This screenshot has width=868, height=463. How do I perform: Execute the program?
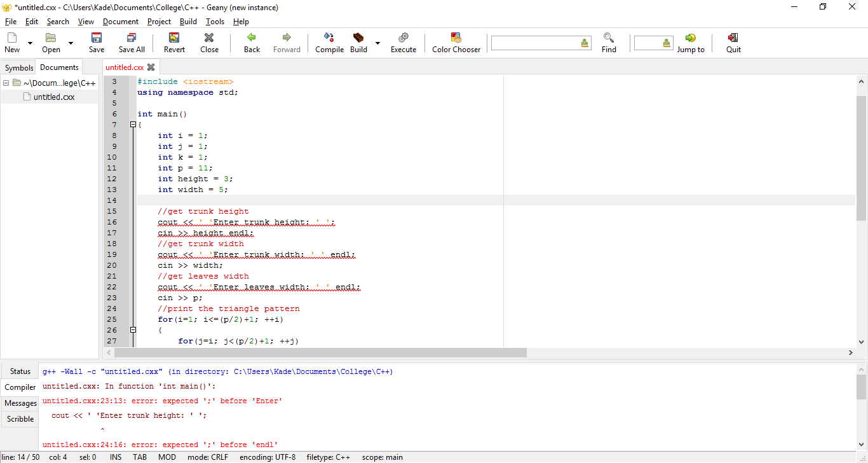(x=403, y=43)
